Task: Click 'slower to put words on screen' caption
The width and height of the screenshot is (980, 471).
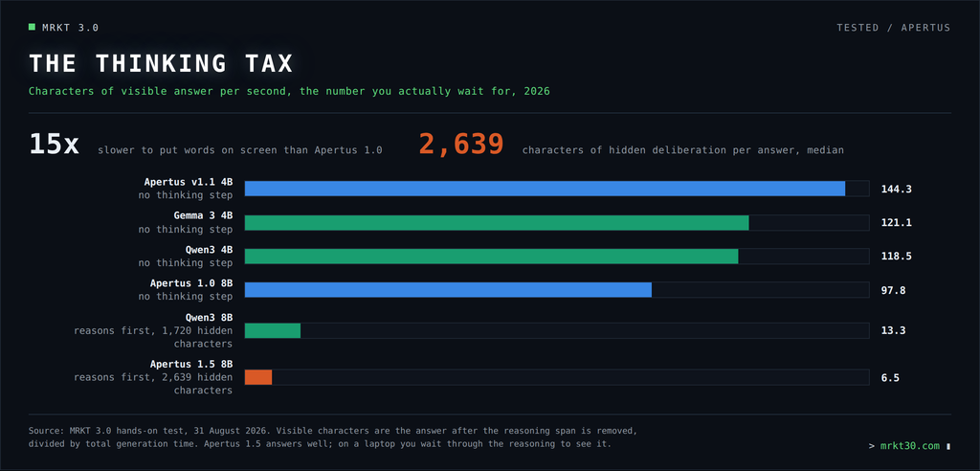Action: 240,150
